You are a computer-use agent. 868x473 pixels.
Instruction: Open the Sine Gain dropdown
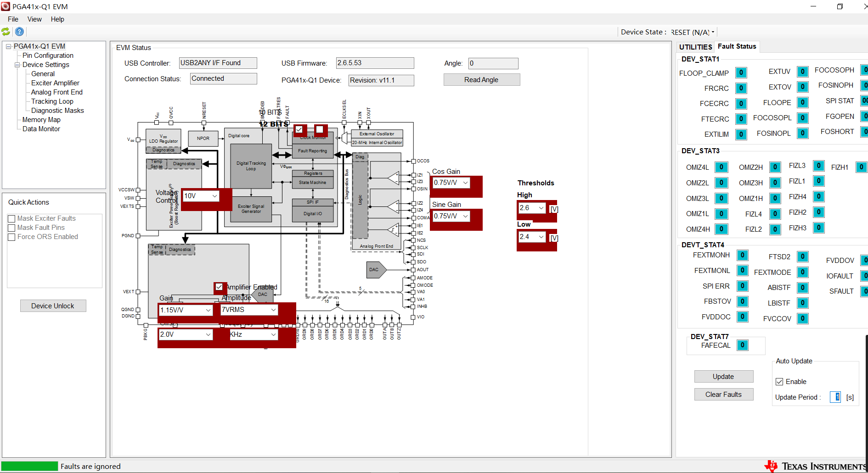[x=451, y=216]
